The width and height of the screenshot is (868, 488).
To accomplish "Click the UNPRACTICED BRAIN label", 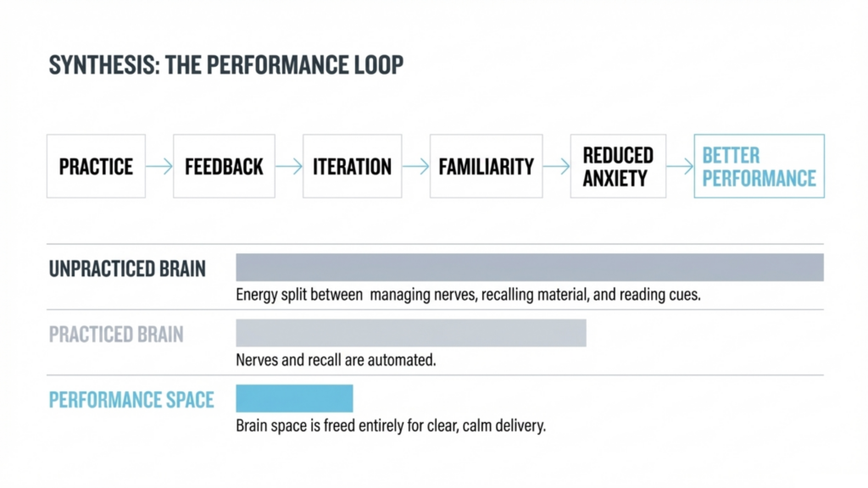I will tap(127, 269).
